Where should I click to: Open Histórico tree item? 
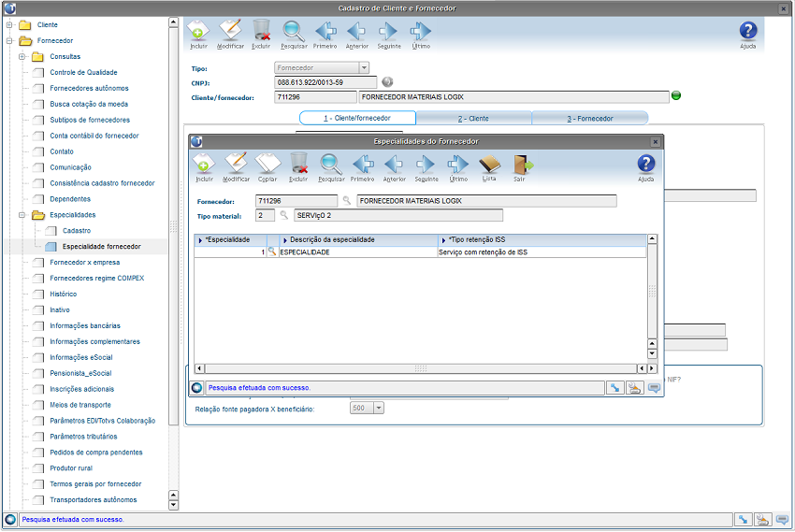click(63, 294)
